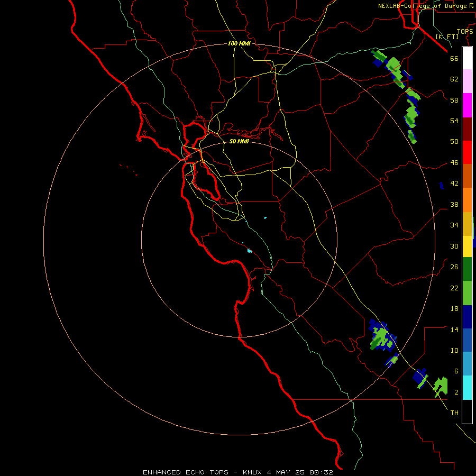Click the legend value '10'
Image resolution: width=476 pixels, height=476 pixels.
click(x=454, y=351)
